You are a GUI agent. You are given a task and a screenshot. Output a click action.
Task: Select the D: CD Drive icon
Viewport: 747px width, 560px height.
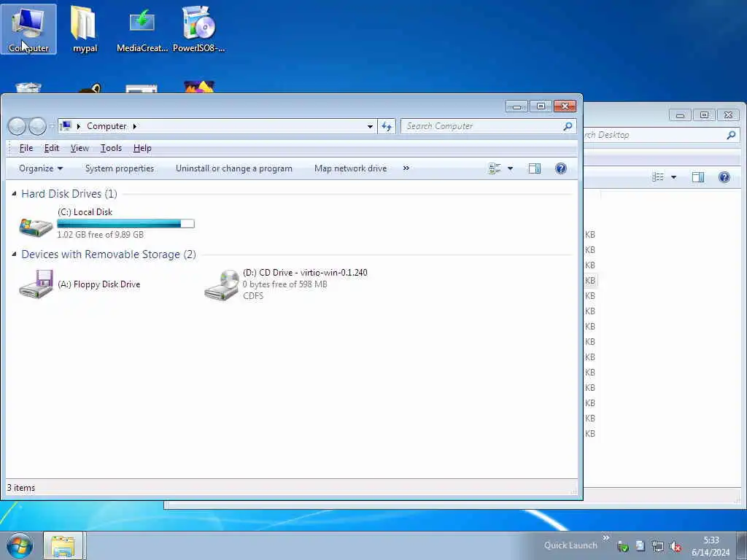(222, 285)
